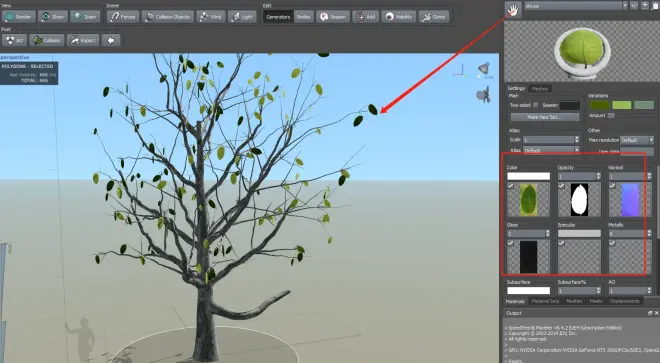This screenshot has width=660, height=363.
Task: Open Collision Objects in Scene toolbar
Action: tap(168, 17)
